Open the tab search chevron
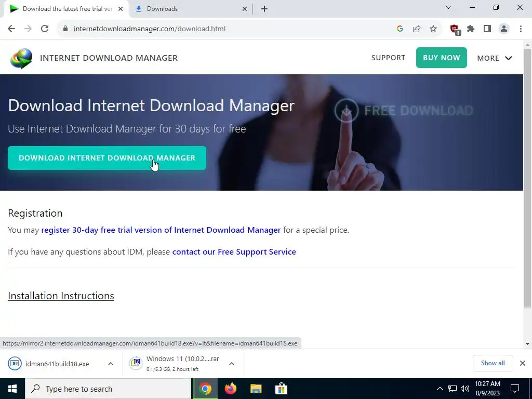The image size is (532, 399). [448, 7]
